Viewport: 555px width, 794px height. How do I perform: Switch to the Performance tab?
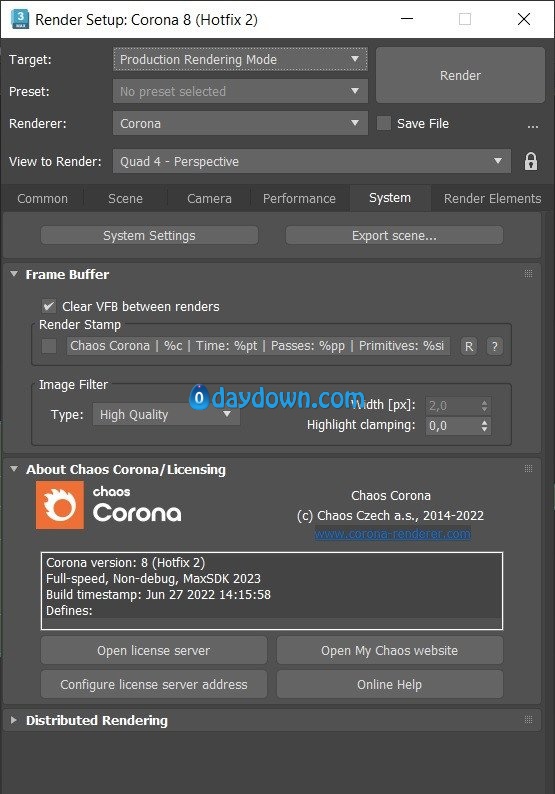[299, 198]
